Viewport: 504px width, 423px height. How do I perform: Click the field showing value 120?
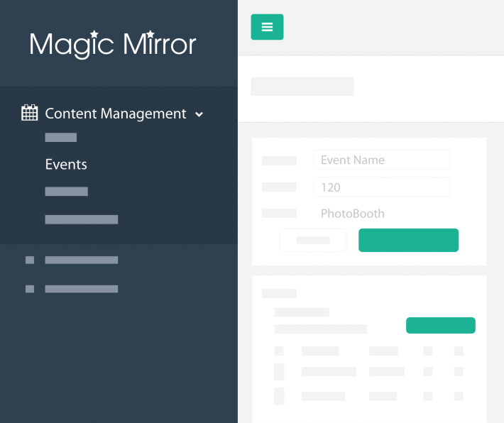(381, 187)
